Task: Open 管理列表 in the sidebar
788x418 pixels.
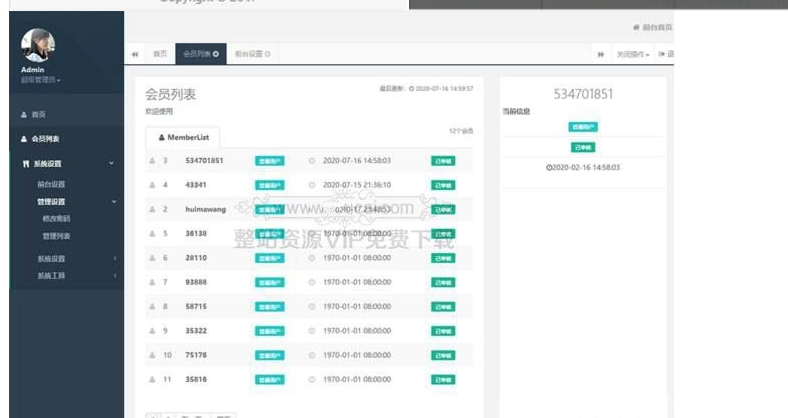Action: (56, 236)
